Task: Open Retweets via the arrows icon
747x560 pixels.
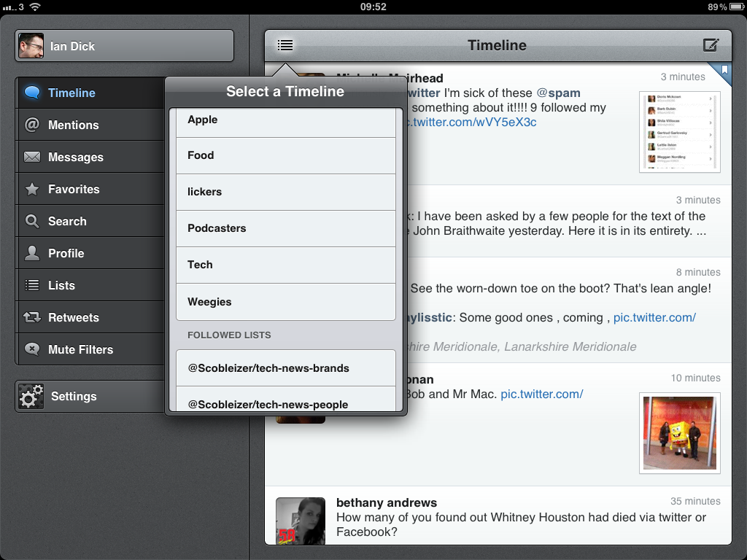Action: 32,317
